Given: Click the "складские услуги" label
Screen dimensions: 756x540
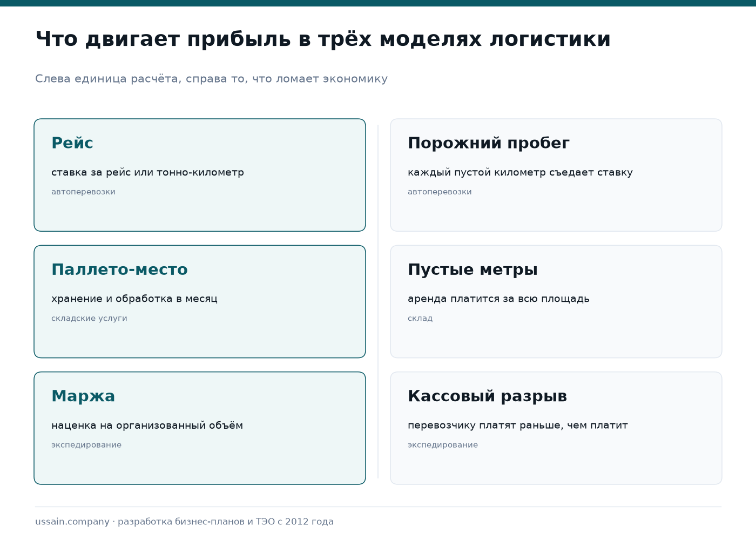Looking at the screenshot, I should pos(89,318).
